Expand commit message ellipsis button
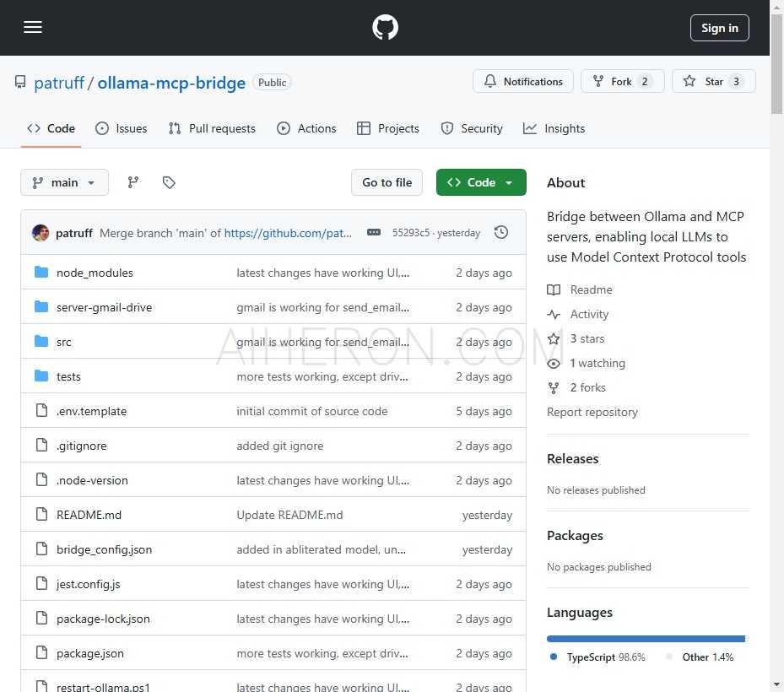This screenshot has height=692, width=784. tap(374, 233)
